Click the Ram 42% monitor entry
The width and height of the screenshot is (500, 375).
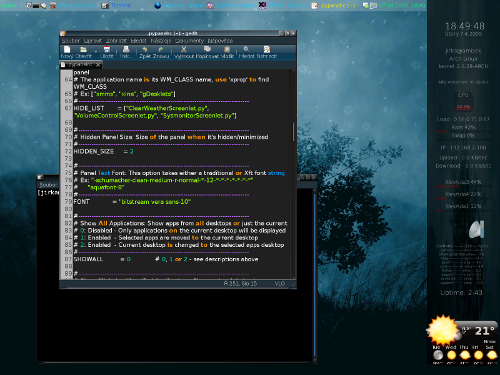pyautogui.click(x=464, y=127)
